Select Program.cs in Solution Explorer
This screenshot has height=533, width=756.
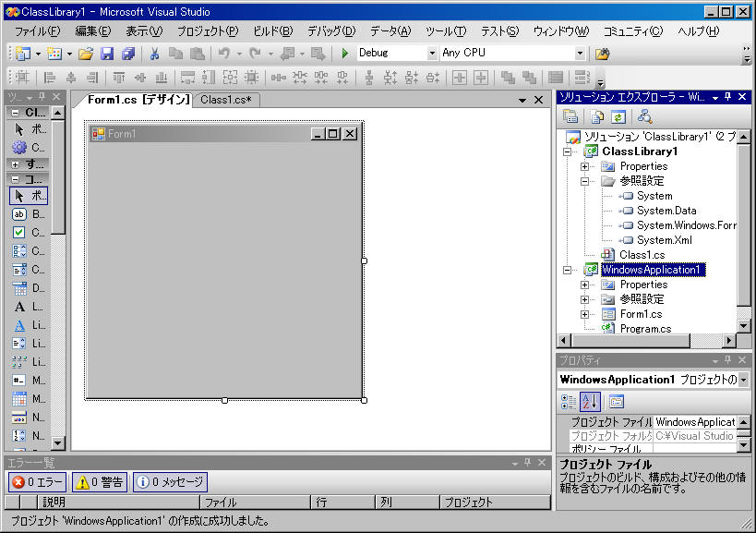645,329
